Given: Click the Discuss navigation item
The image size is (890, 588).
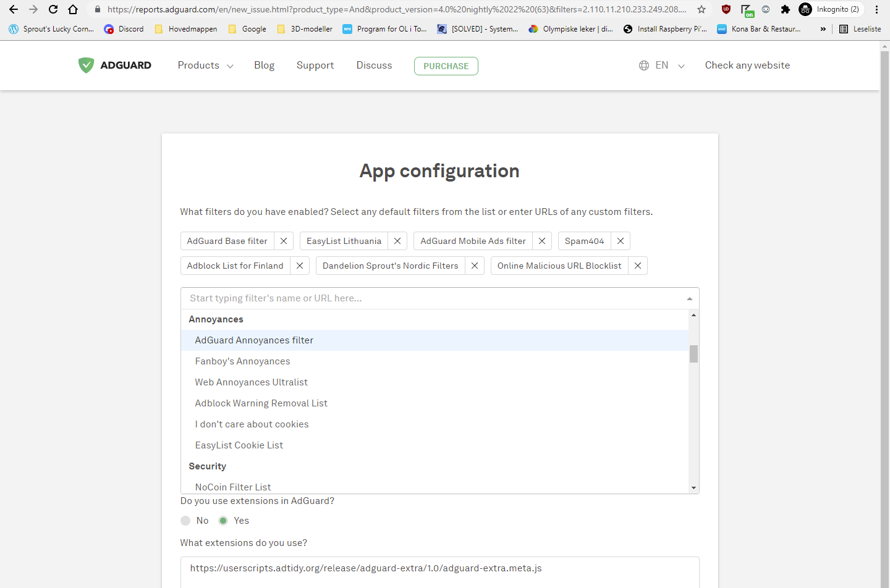Looking at the screenshot, I should coord(374,65).
